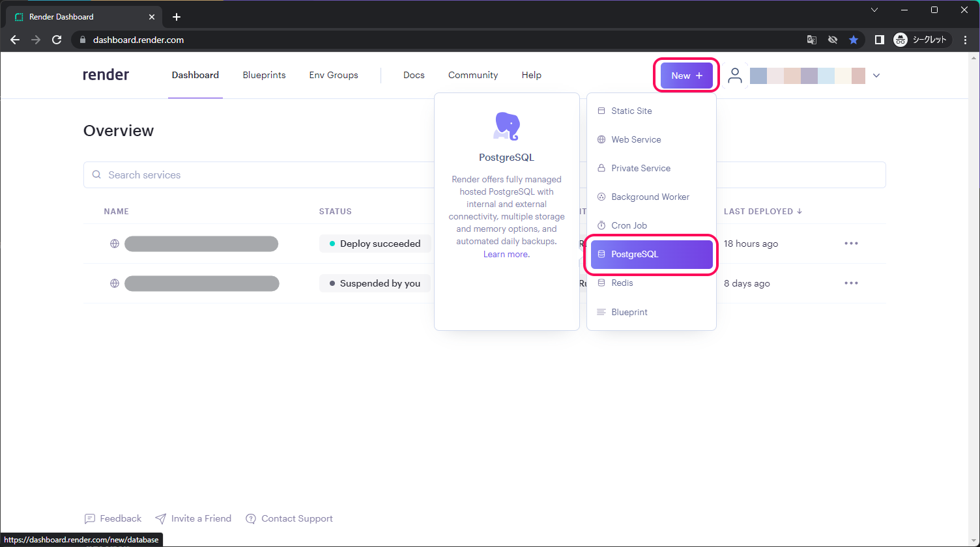Click the tracking protection eye icon in the address bar
The image size is (980, 547).
[833, 40]
